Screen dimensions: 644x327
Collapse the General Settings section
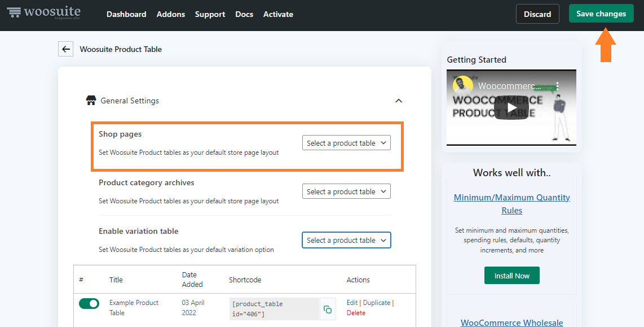coord(398,101)
